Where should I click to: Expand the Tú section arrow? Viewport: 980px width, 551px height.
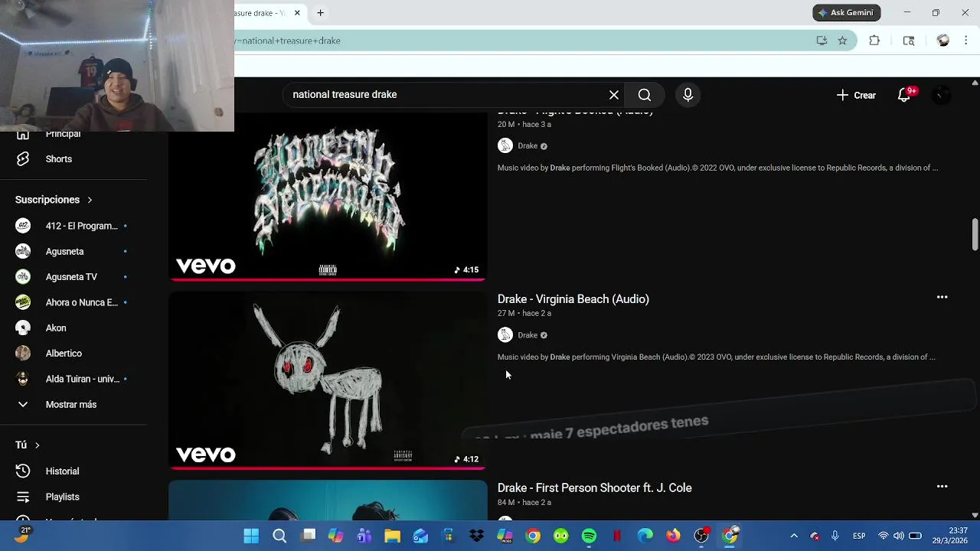tap(37, 445)
